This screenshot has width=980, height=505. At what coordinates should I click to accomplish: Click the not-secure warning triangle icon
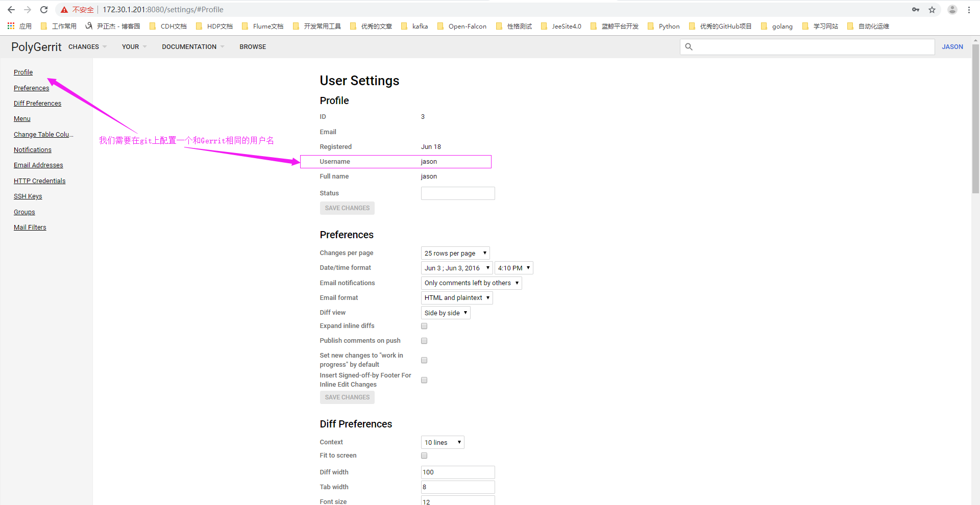[x=64, y=10]
